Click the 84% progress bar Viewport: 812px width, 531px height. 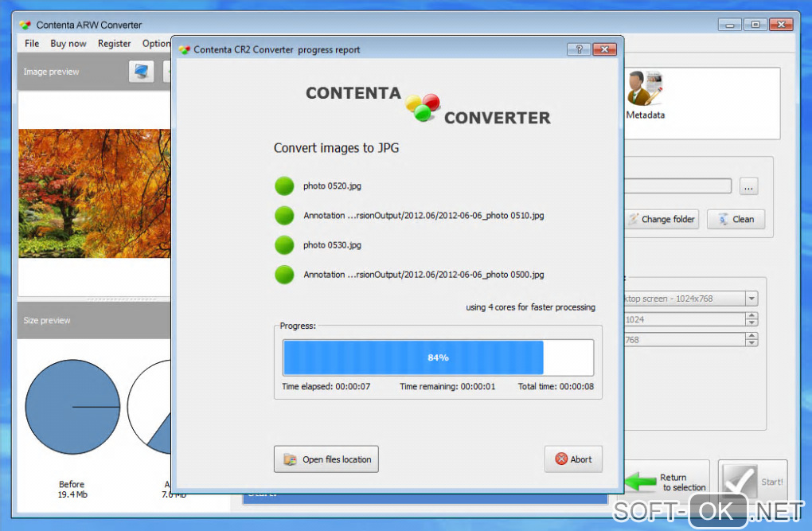click(x=438, y=357)
